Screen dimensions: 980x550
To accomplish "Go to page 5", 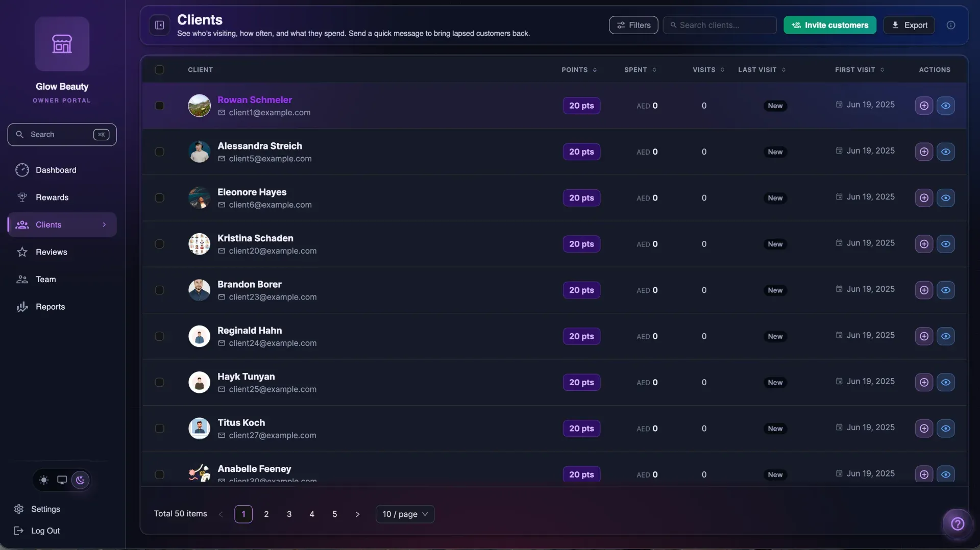I will click(335, 514).
